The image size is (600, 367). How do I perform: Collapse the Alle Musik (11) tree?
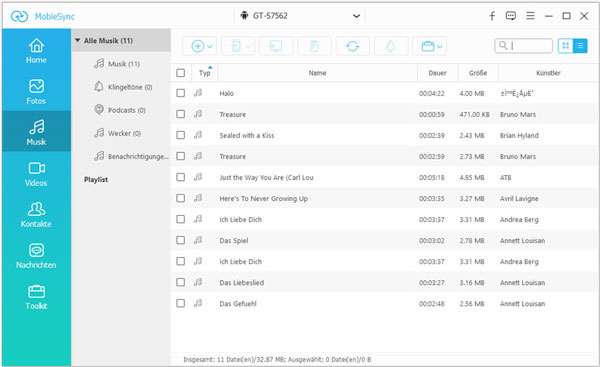click(78, 40)
